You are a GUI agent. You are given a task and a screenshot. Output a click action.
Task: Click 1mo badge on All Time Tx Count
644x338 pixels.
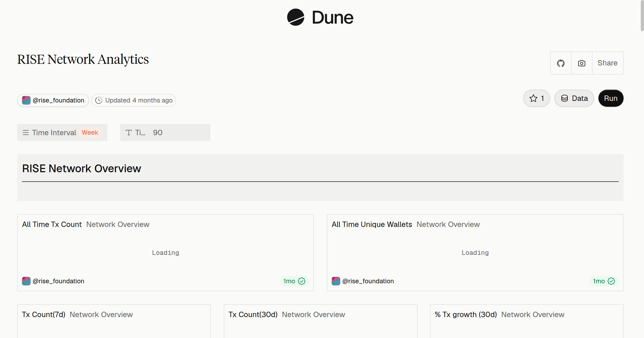(x=294, y=281)
